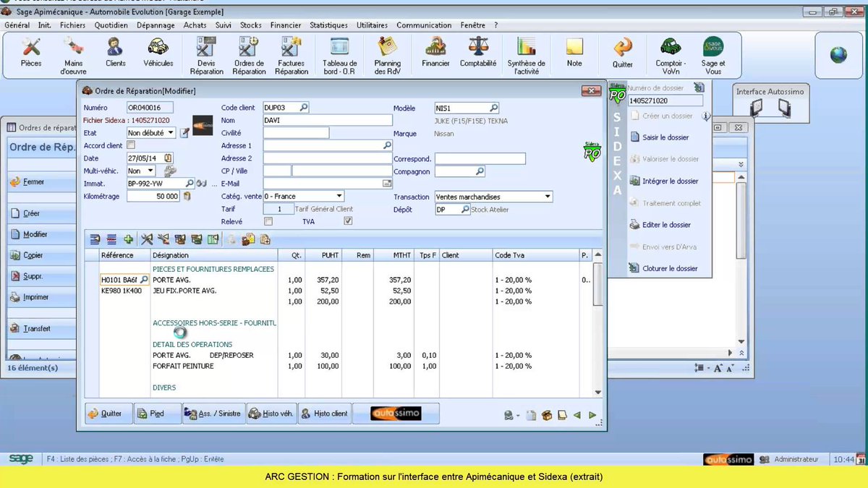Screen dimensions: 868x488
Task: Click the autossimo button in dialog
Action: [396, 414]
